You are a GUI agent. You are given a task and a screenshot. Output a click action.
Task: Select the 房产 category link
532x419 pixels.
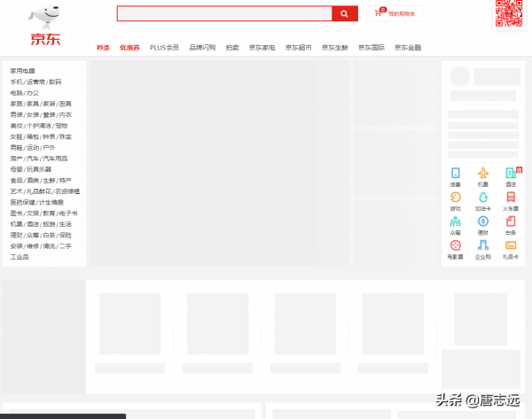pos(16,159)
